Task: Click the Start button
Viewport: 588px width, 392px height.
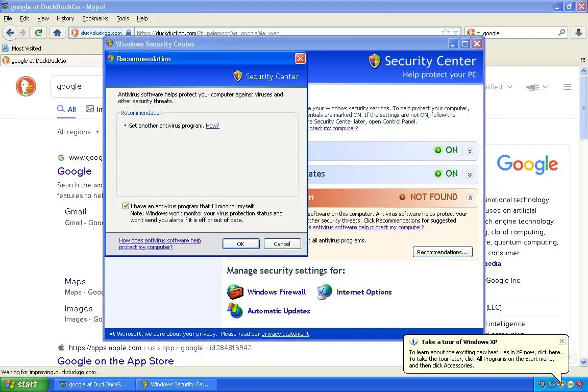Action: 24,384
